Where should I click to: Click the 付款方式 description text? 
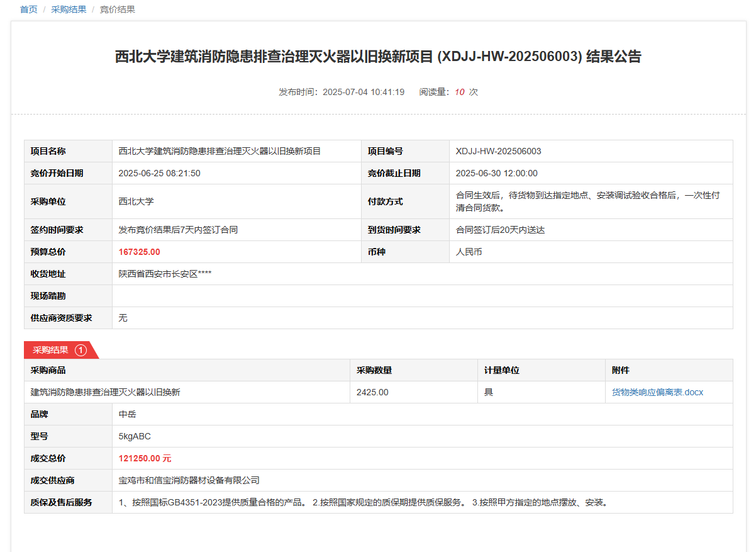(x=587, y=201)
